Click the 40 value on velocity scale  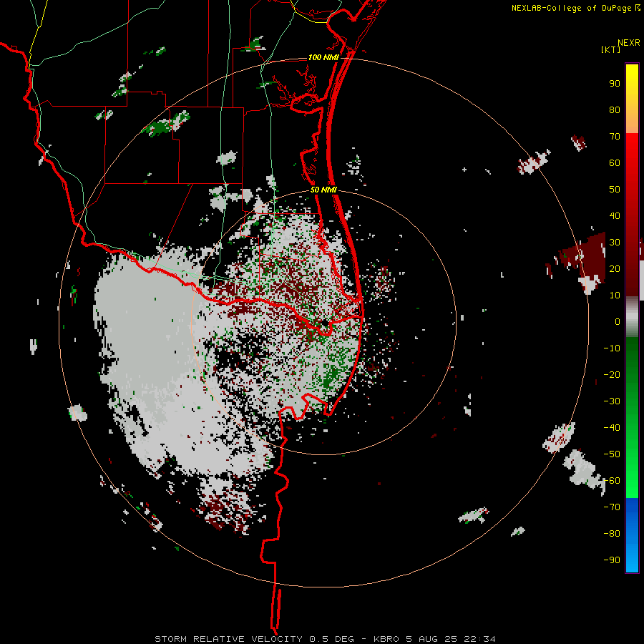click(615, 216)
